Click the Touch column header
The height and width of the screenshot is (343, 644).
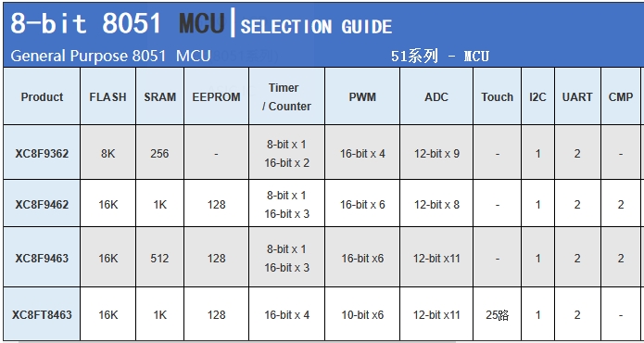[497, 97]
